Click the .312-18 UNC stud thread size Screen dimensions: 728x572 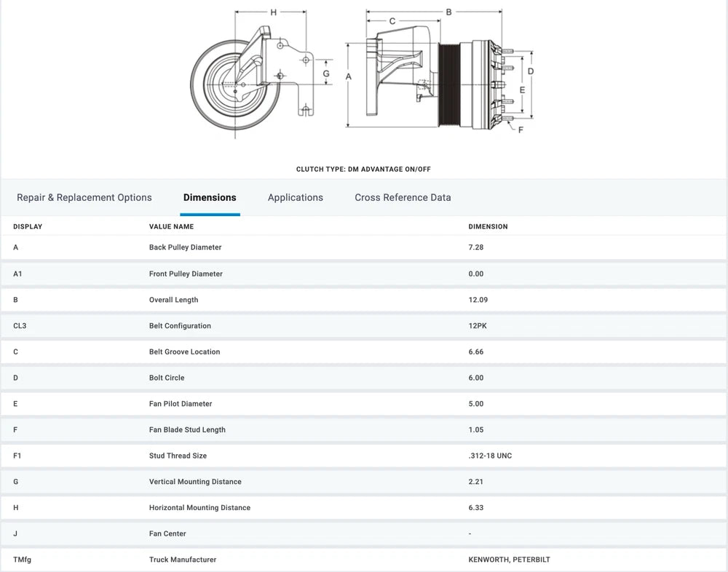(x=490, y=456)
